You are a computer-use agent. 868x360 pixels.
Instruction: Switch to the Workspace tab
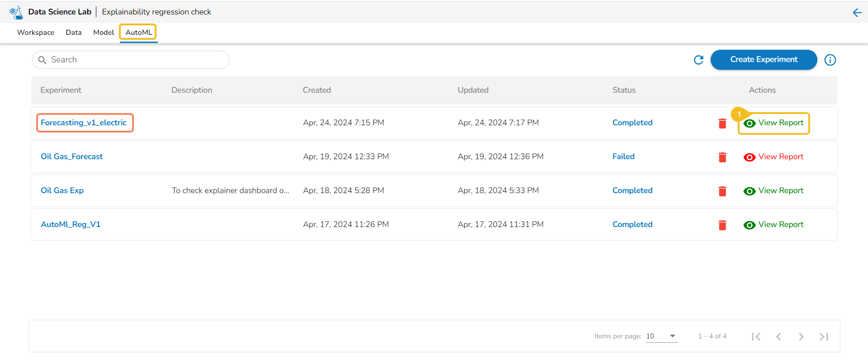tap(36, 33)
